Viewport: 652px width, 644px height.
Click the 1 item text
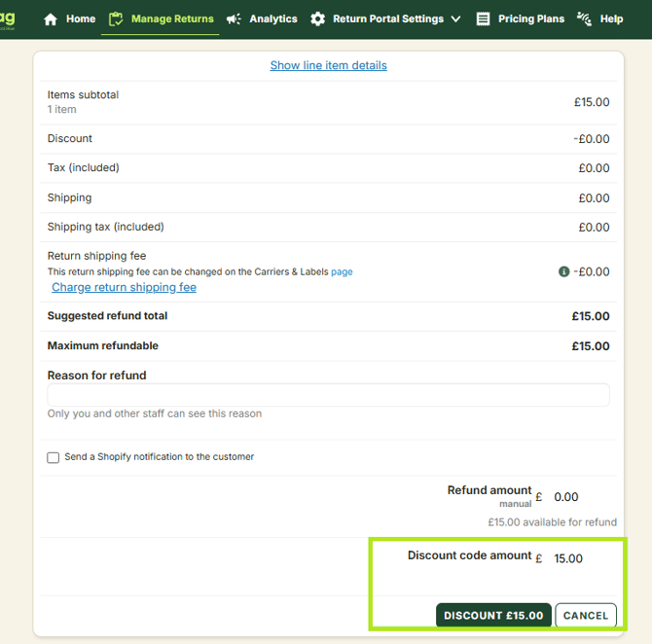(62, 109)
